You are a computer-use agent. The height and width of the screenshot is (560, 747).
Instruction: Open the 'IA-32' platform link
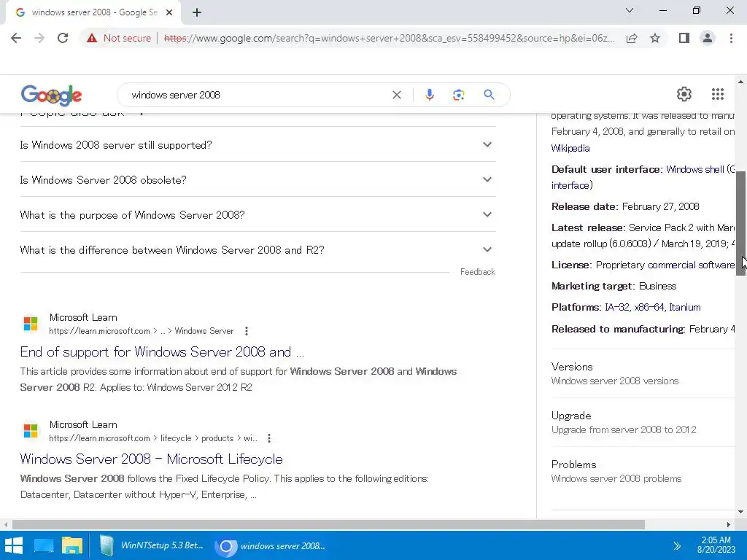click(x=617, y=307)
